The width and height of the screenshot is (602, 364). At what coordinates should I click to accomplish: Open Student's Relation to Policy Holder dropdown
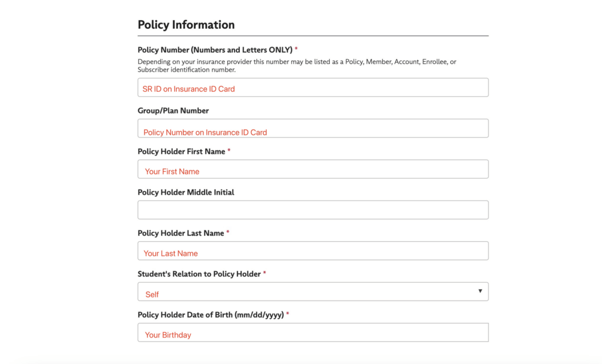tap(313, 292)
